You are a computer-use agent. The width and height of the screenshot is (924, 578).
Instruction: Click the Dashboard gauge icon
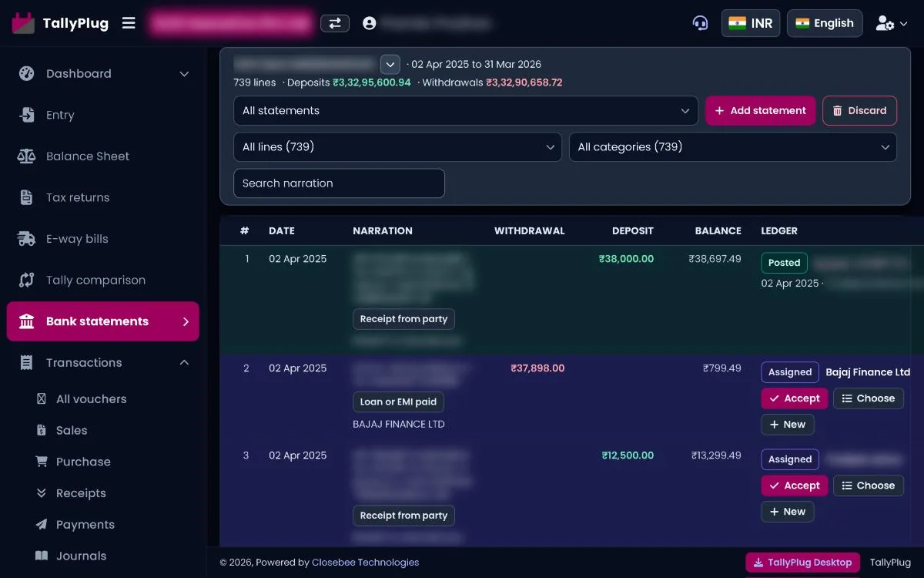coord(27,74)
